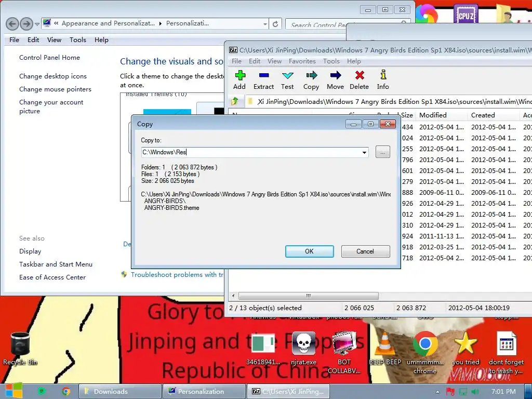532x399 pixels.
Task: Open the CPU-Z desktop icon
Action: click(466, 14)
